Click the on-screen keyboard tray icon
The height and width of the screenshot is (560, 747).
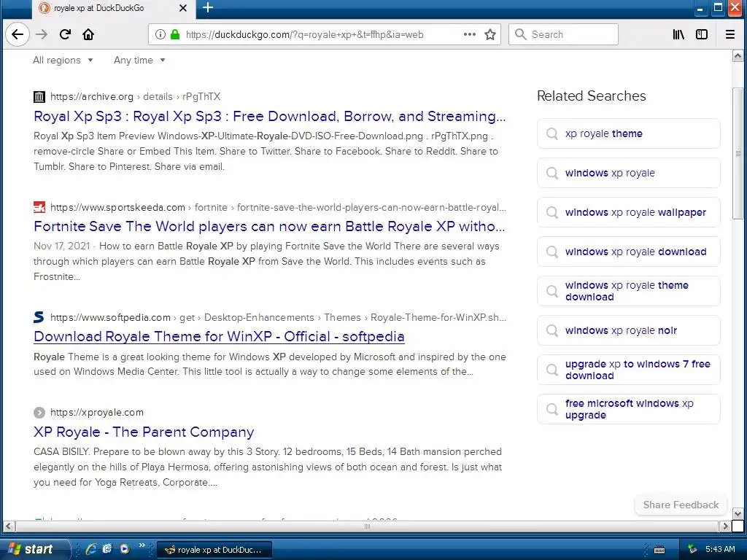(659, 550)
